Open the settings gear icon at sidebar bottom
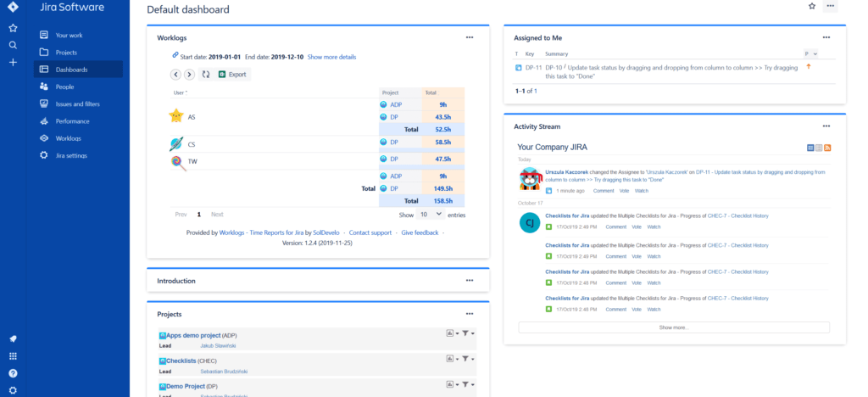 pyautogui.click(x=13, y=390)
